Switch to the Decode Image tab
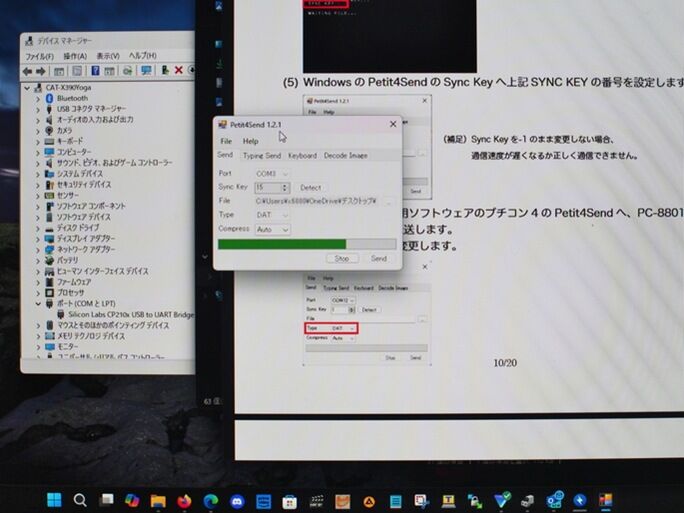 click(x=345, y=155)
